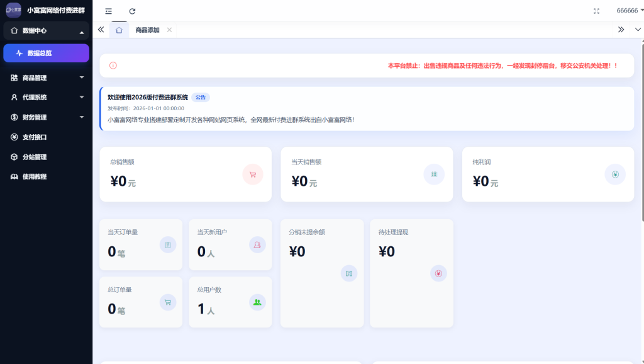Open the tab options dropdown chevron
Screen dimensions: 644x364
[x=638, y=30]
